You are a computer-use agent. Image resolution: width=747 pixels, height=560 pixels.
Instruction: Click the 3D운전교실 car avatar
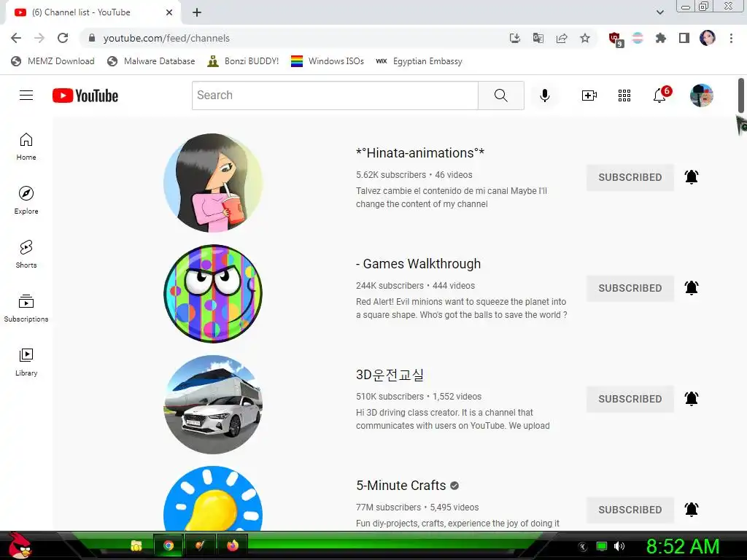[213, 405]
